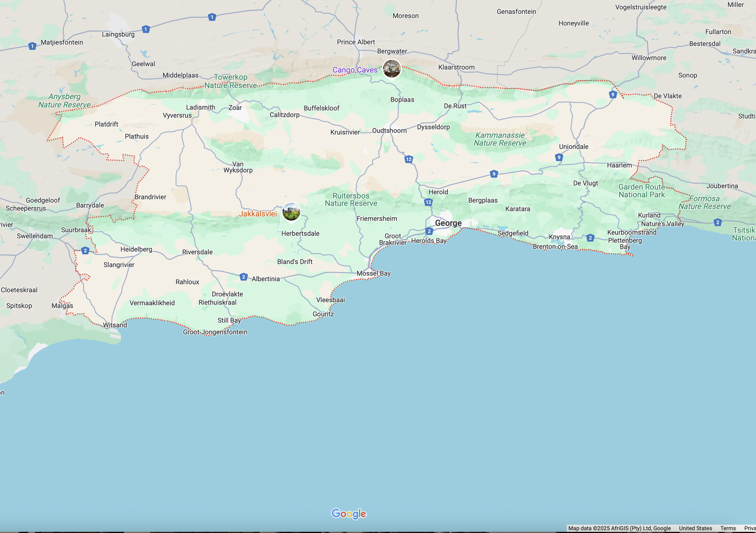The width and height of the screenshot is (756, 533).
Task: Click the Mossel Bay town label
Action: tap(373, 273)
